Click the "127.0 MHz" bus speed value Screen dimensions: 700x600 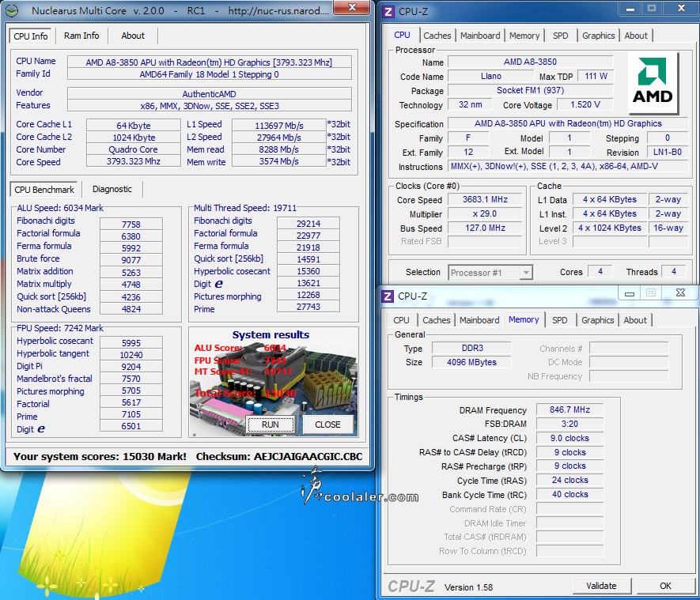tap(486, 228)
